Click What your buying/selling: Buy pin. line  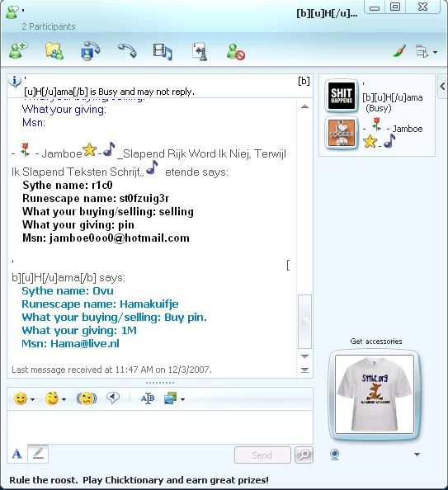pos(114,318)
